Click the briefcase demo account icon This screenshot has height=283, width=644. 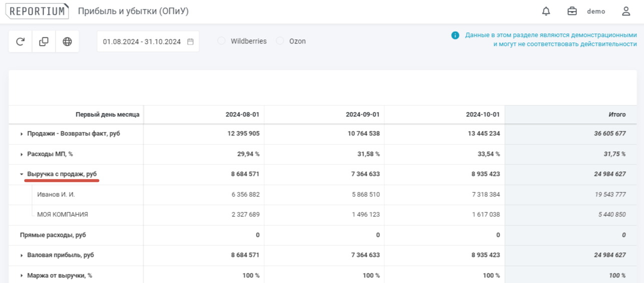(572, 11)
